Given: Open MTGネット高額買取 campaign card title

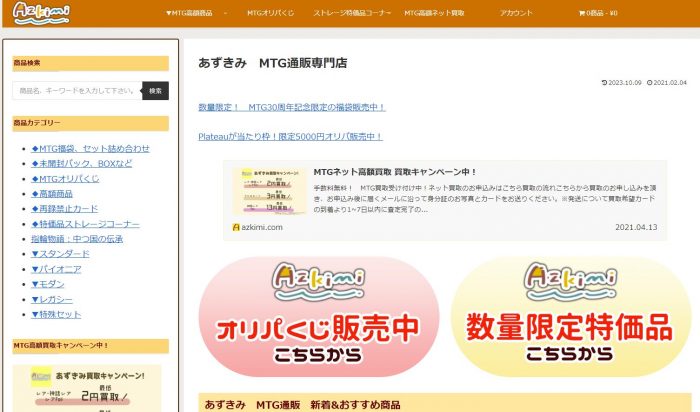Looking at the screenshot, I should click(x=396, y=172).
